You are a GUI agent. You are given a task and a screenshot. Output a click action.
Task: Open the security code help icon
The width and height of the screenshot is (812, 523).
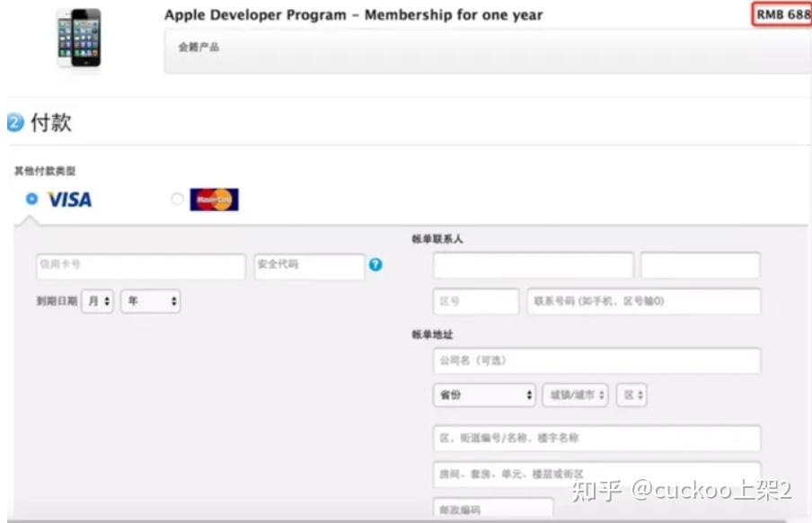(375, 265)
